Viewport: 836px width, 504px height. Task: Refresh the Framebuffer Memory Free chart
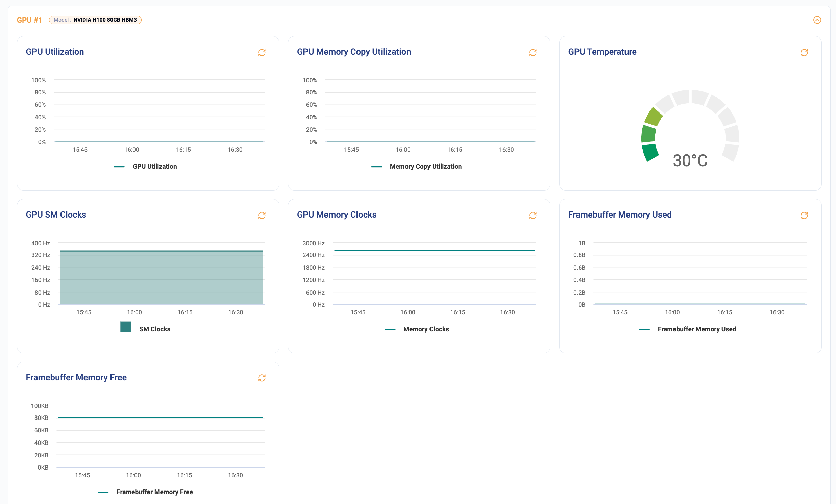262,378
